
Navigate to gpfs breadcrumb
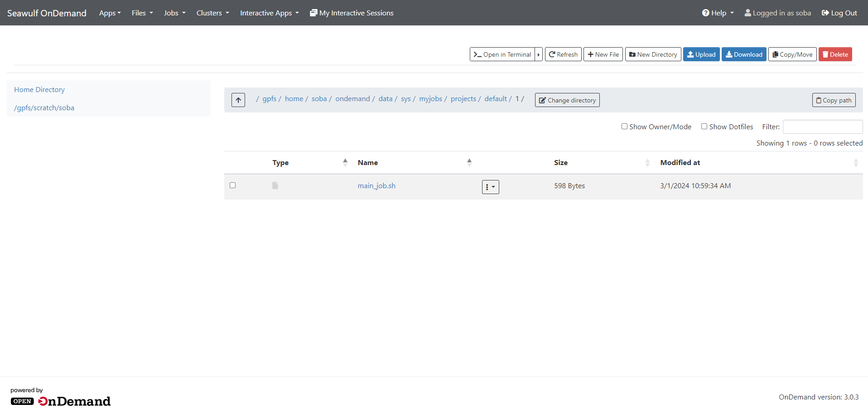click(270, 98)
